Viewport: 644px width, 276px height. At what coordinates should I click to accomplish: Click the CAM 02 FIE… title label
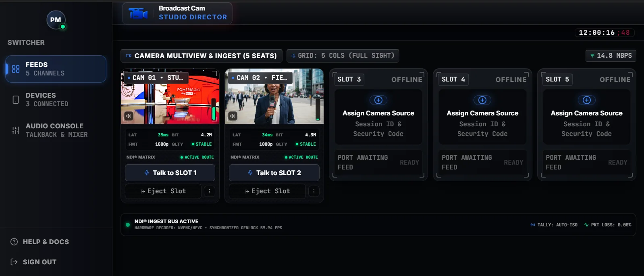click(x=260, y=77)
